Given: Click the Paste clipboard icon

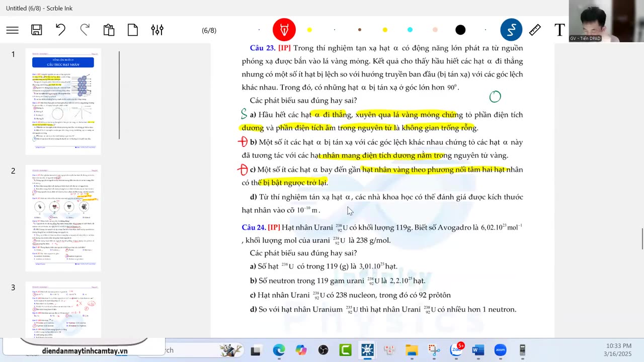Looking at the screenshot, I should coord(109,30).
